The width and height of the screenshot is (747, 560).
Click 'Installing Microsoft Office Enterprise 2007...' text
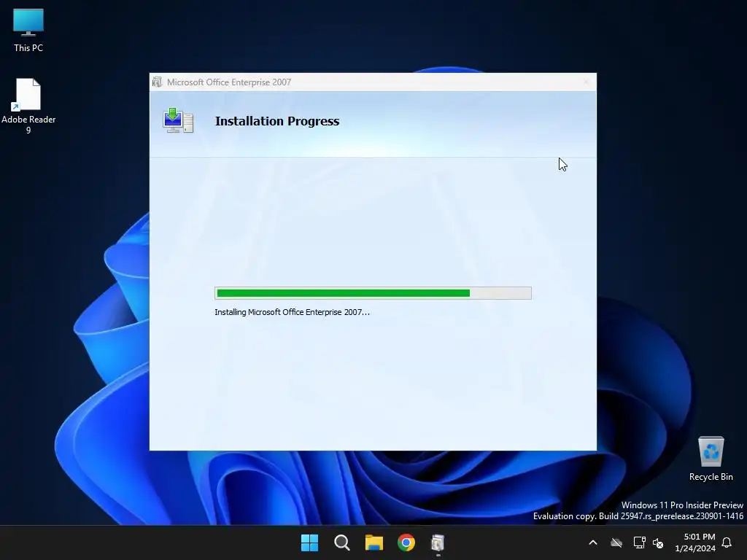[x=292, y=312]
